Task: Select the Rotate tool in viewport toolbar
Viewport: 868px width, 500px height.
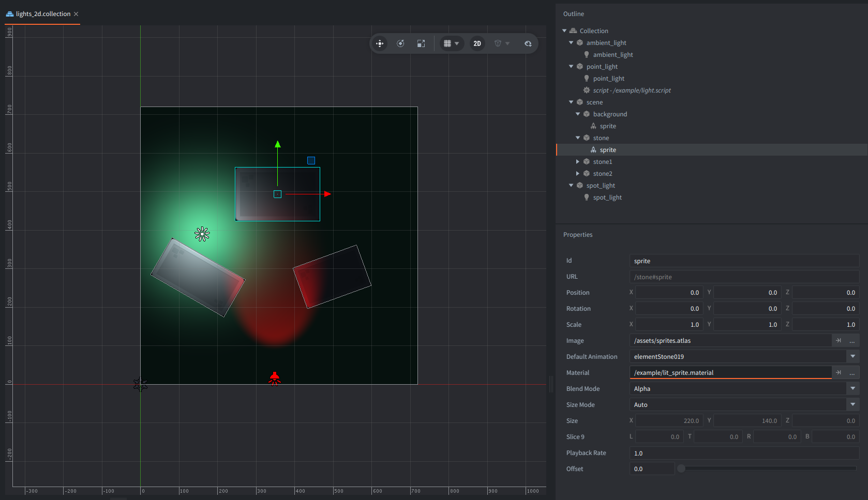Action: [400, 43]
